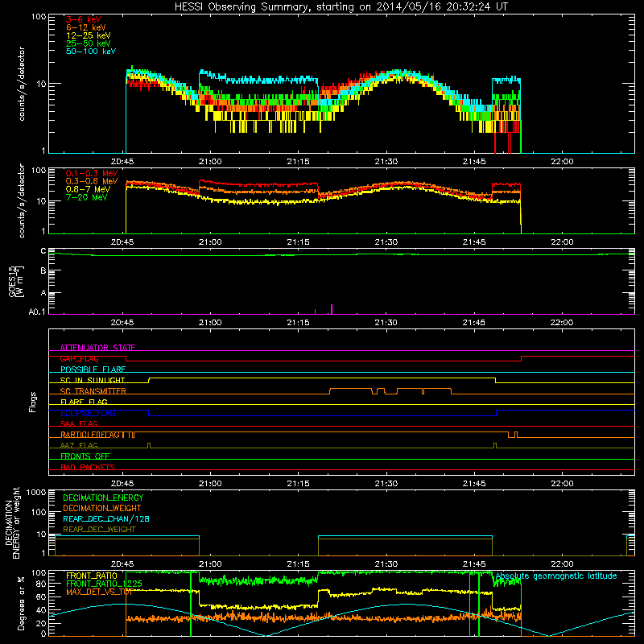644x644 pixels.
Task: Select the POSSIBLE_FLARE flag label
Action: 93,369
